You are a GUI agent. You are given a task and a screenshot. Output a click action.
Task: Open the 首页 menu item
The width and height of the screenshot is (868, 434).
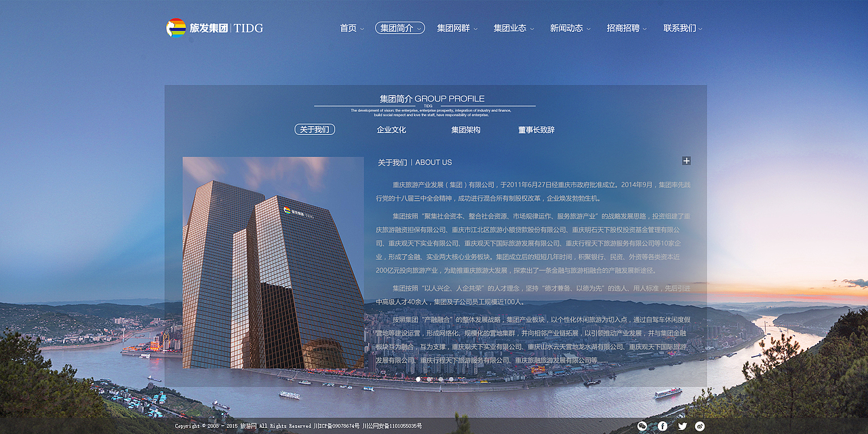[x=349, y=28]
